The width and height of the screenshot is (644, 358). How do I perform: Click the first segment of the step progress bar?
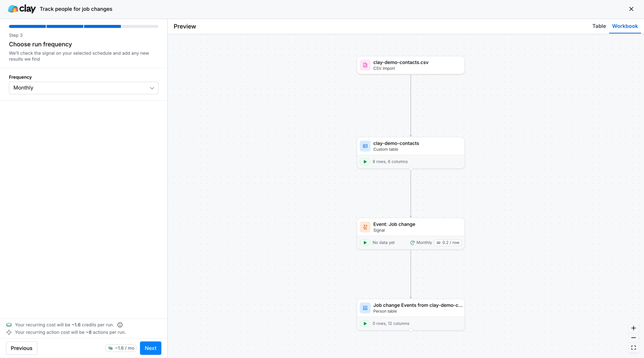point(27,26)
